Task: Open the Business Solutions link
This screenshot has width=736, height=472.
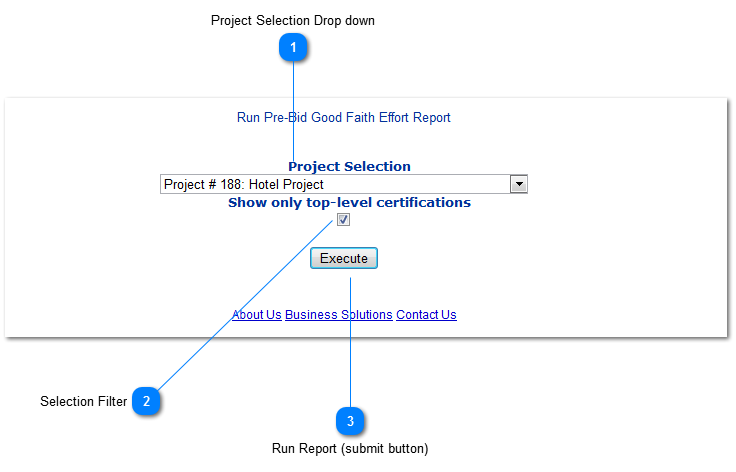Action: (x=338, y=314)
